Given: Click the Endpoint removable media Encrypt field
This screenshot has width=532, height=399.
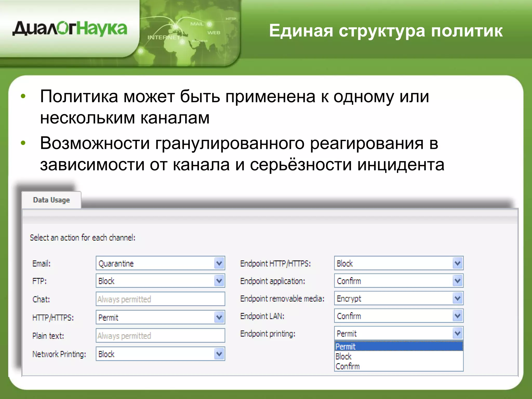Looking at the screenshot, I should pos(399,298).
